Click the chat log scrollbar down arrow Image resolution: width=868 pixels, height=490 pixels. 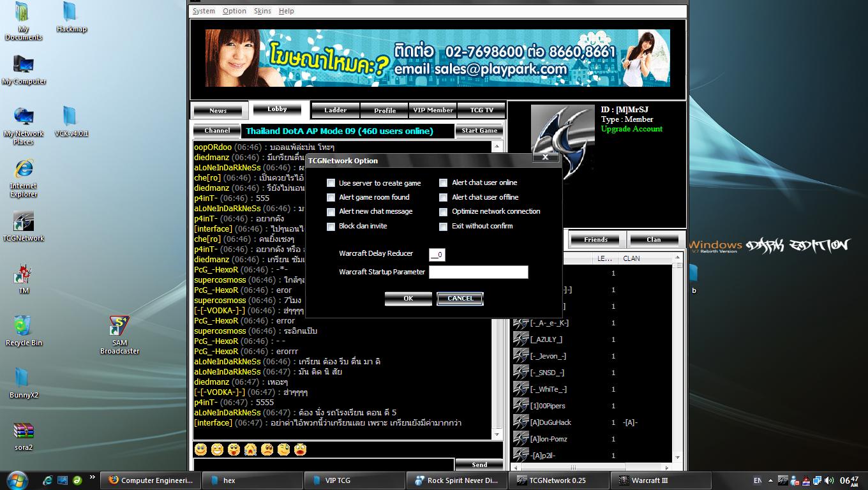(498, 435)
